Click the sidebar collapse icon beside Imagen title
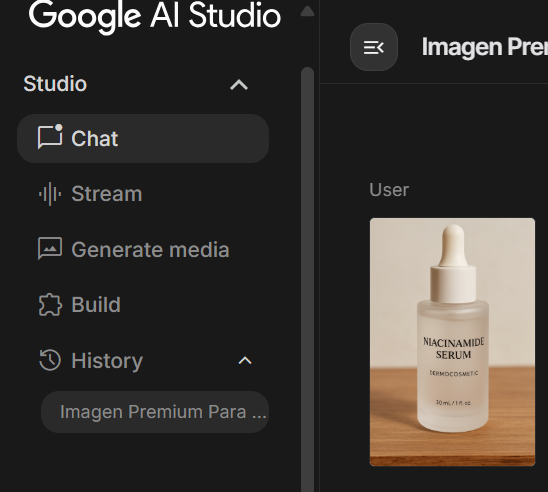The image size is (548, 492). point(374,47)
